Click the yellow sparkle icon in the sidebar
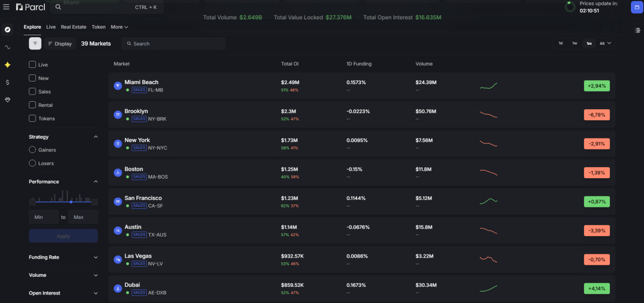This screenshot has height=303, width=644. pos(7,64)
